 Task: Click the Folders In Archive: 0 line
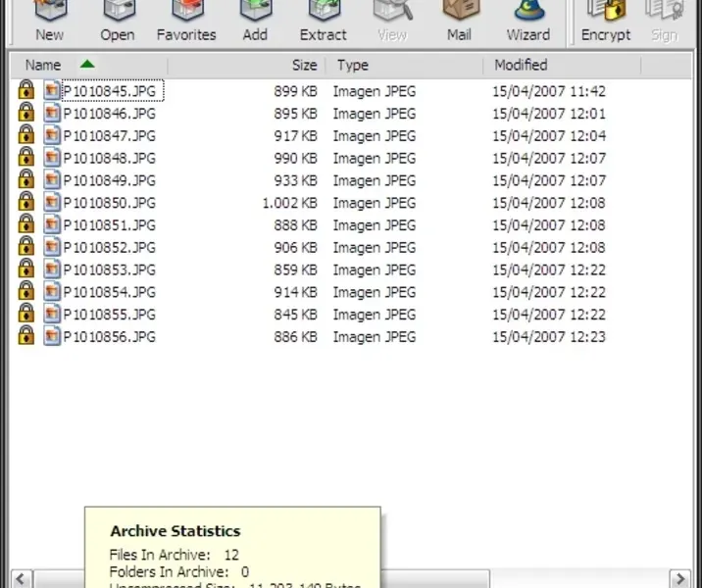[179, 572]
